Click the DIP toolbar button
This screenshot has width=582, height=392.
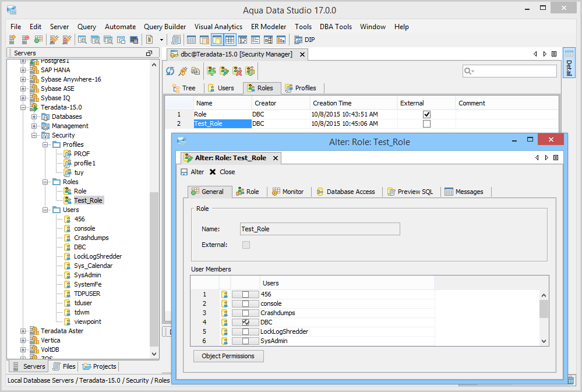(x=304, y=40)
